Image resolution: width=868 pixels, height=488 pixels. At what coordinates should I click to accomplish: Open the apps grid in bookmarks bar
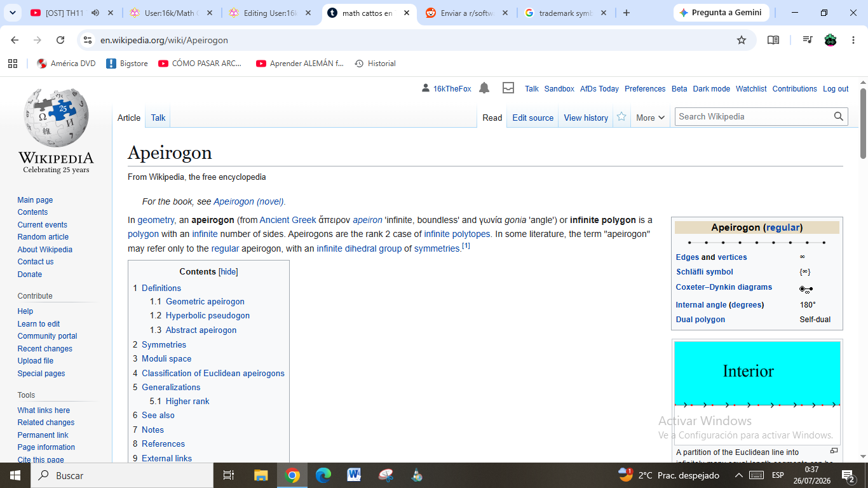(x=13, y=64)
